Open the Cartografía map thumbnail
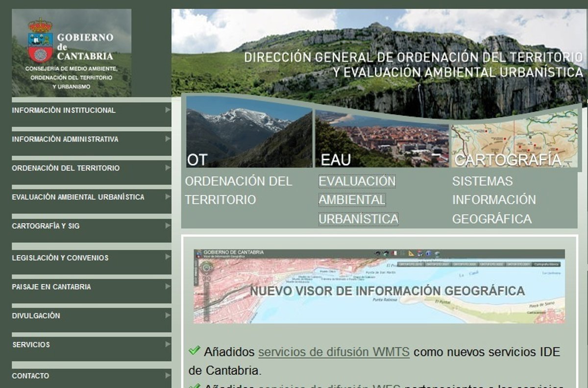This screenshot has height=388, width=588. pos(514,140)
